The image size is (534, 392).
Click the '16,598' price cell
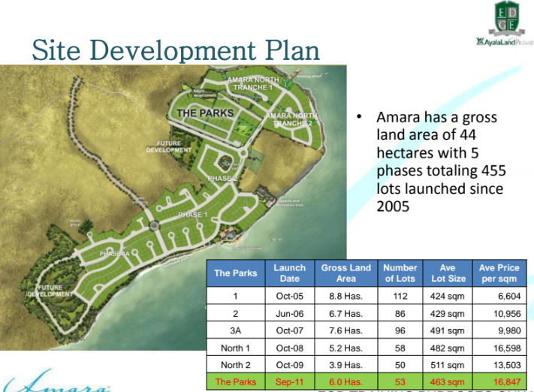point(499,348)
